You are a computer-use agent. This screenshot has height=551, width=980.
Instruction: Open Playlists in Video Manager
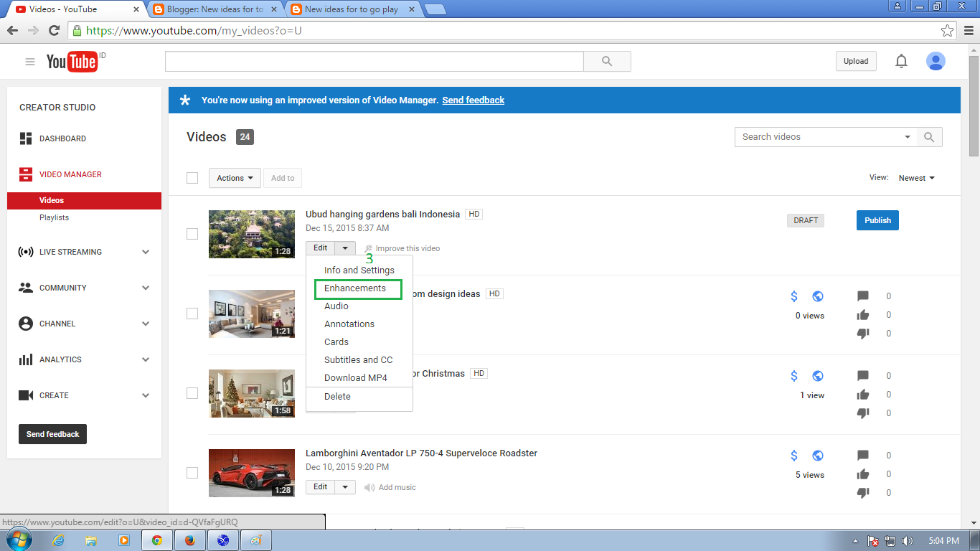coord(55,217)
